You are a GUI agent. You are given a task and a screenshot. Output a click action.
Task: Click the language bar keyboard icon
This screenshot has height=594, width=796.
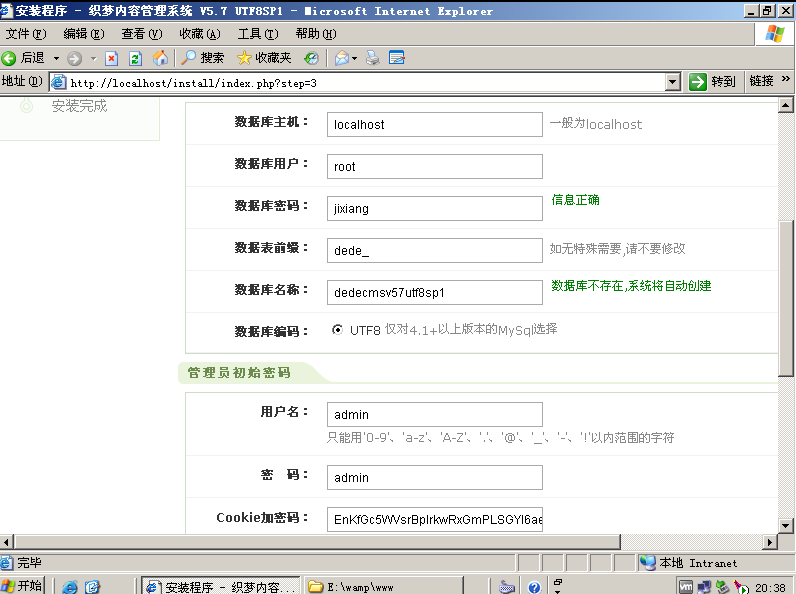point(507,587)
